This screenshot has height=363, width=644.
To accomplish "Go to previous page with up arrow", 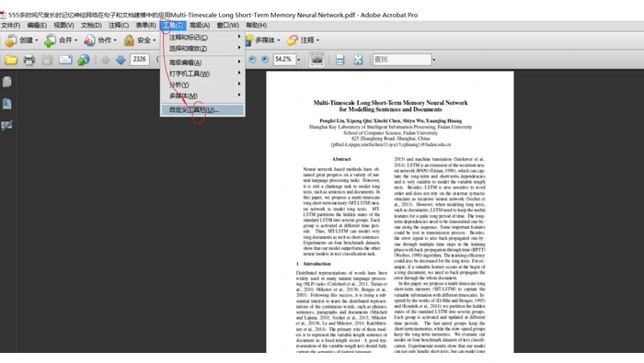I will (106, 60).
